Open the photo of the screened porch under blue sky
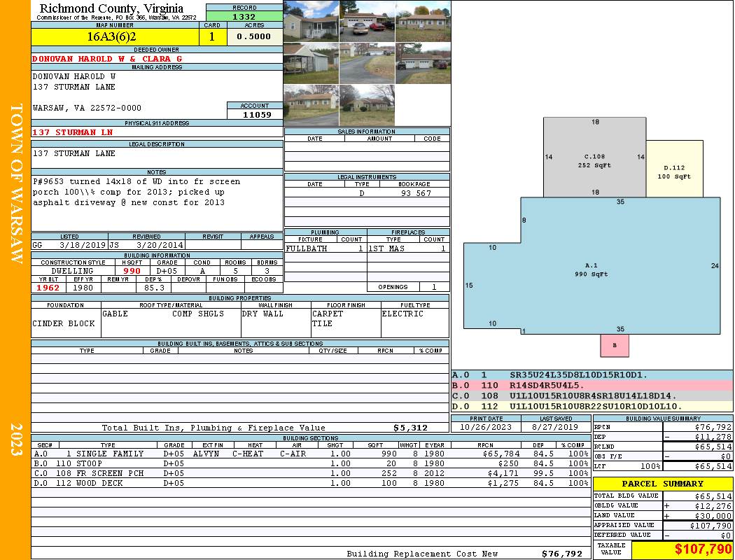This screenshot has width=735, height=560. click(x=311, y=21)
